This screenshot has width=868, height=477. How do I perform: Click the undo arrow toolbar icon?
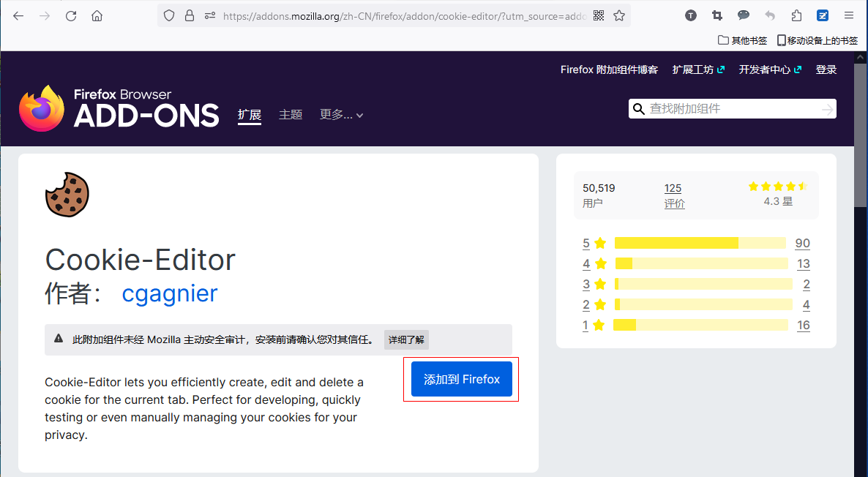click(x=770, y=15)
